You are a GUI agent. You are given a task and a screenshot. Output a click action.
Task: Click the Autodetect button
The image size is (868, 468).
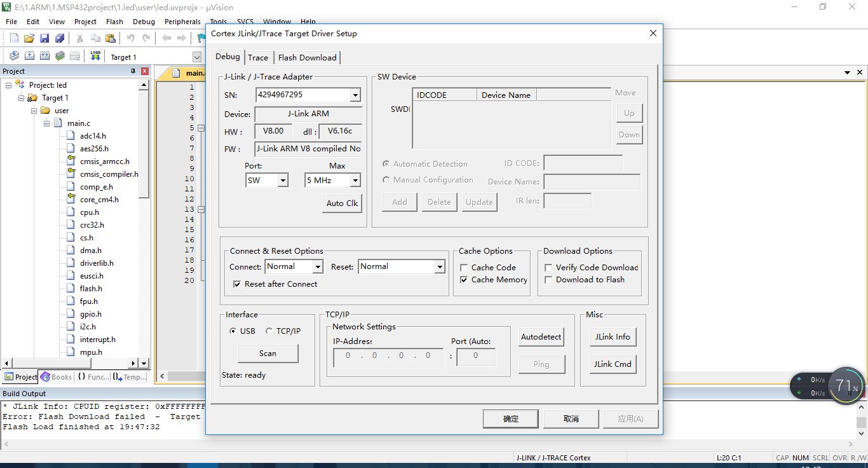541,337
